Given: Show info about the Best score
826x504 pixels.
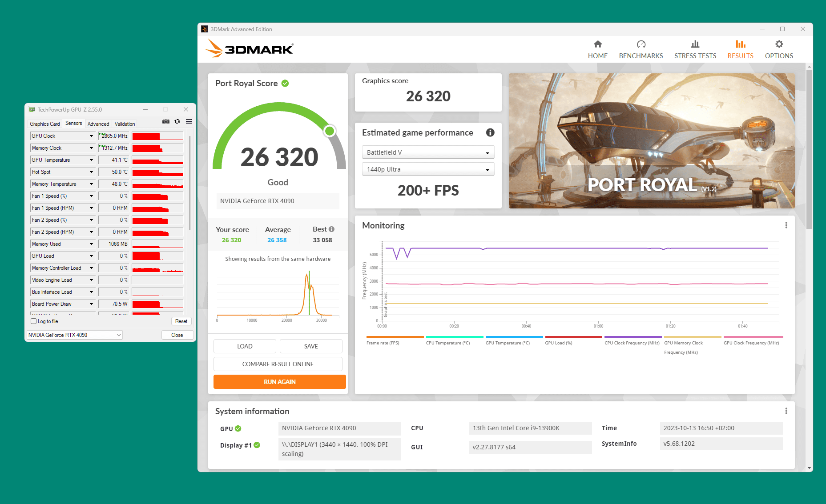Looking at the screenshot, I should coord(331,229).
